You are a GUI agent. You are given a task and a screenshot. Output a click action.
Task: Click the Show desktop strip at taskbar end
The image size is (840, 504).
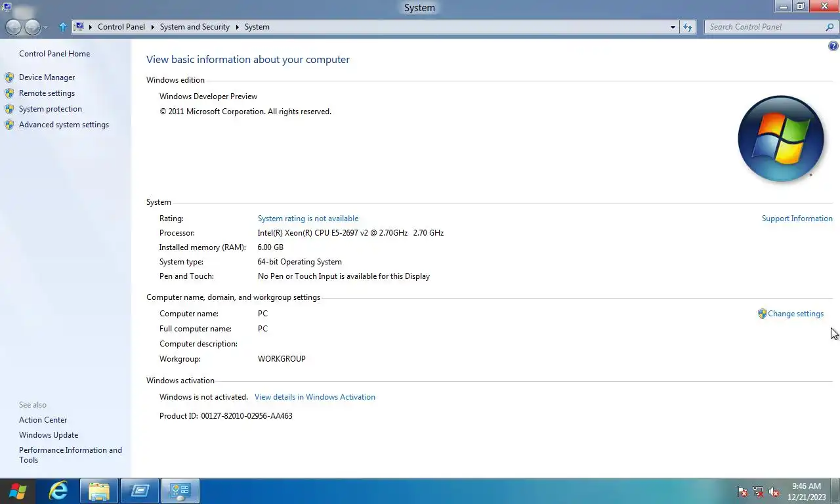point(835,491)
